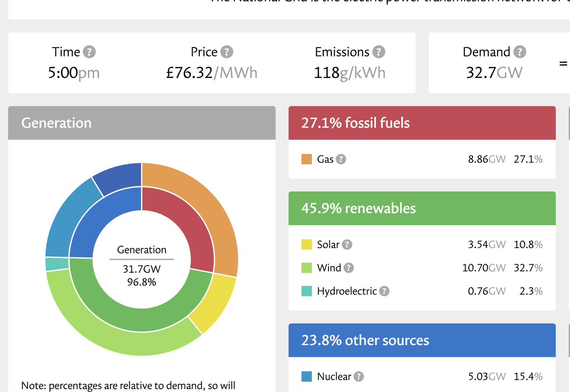This screenshot has width=570, height=392.
Task: Click the Nuclear output 5.03GW
Action: pos(487,376)
